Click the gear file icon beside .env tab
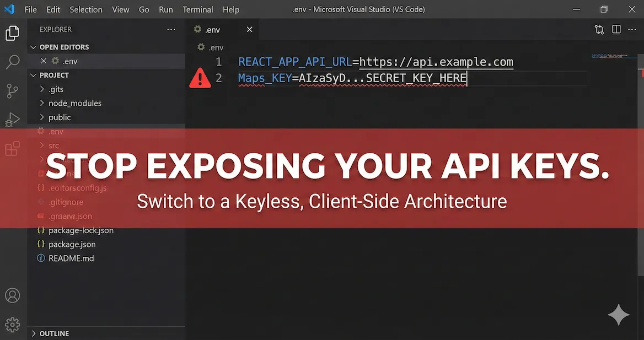 [197, 29]
